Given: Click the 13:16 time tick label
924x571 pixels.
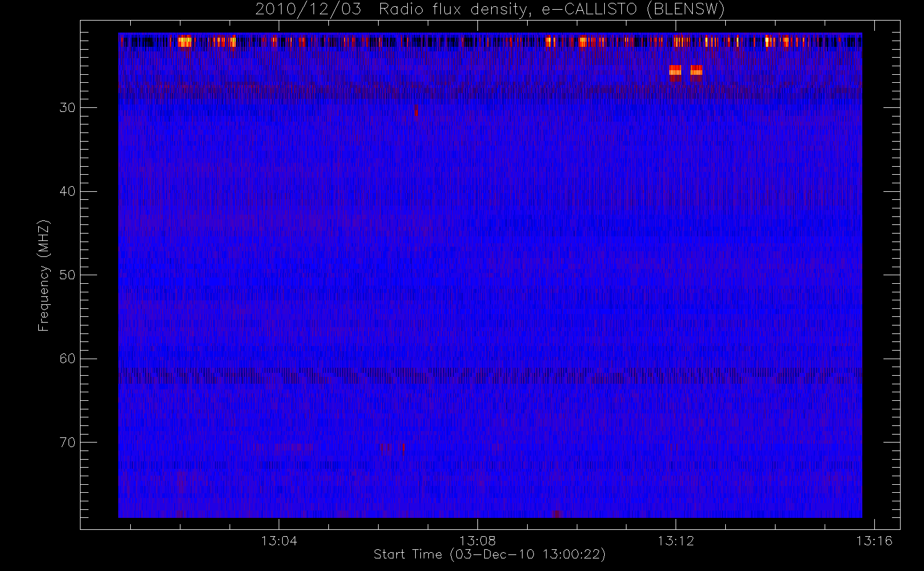Looking at the screenshot, I should [x=874, y=541].
